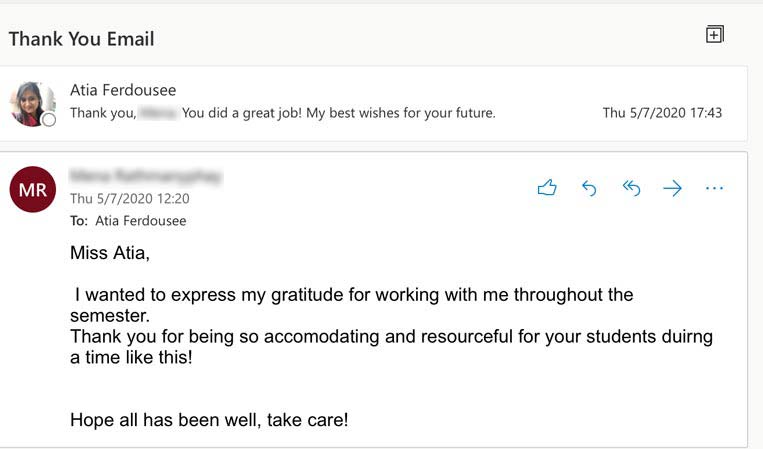Click Atia Ferdousee's profile photo

tap(32, 103)
